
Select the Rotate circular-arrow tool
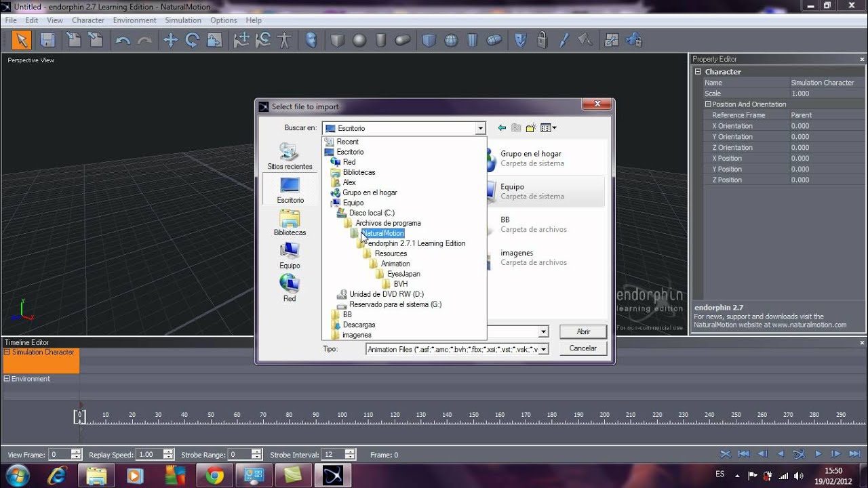[192, 41]
